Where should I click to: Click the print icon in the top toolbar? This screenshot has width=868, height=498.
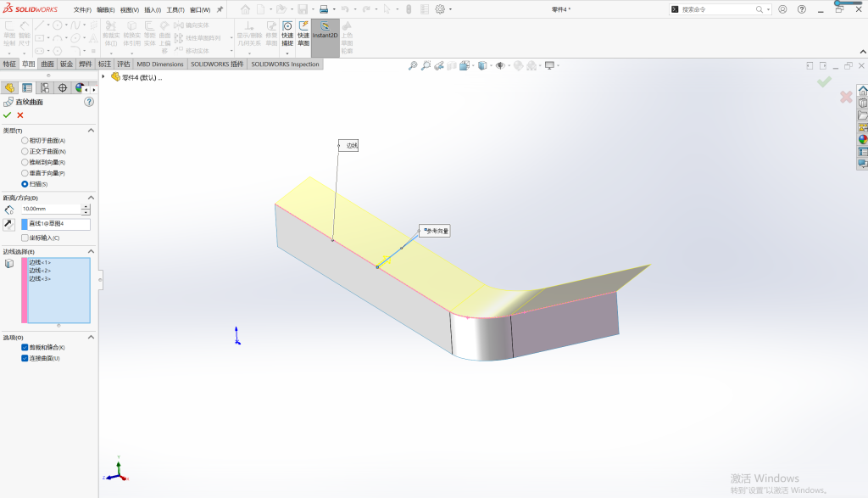324,9
